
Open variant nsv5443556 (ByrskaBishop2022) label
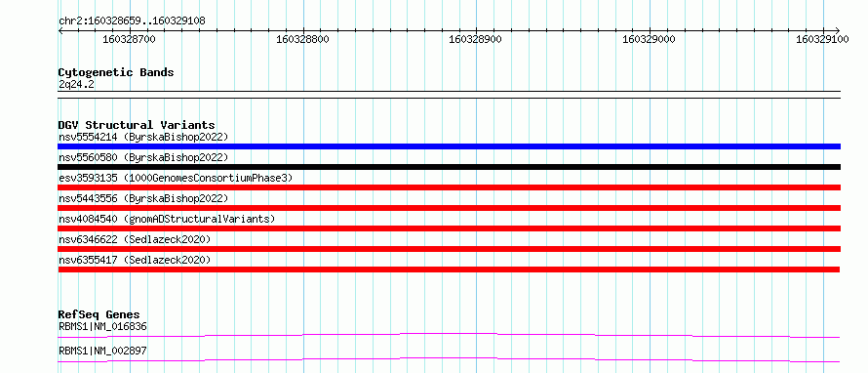[x=143, y=198]
